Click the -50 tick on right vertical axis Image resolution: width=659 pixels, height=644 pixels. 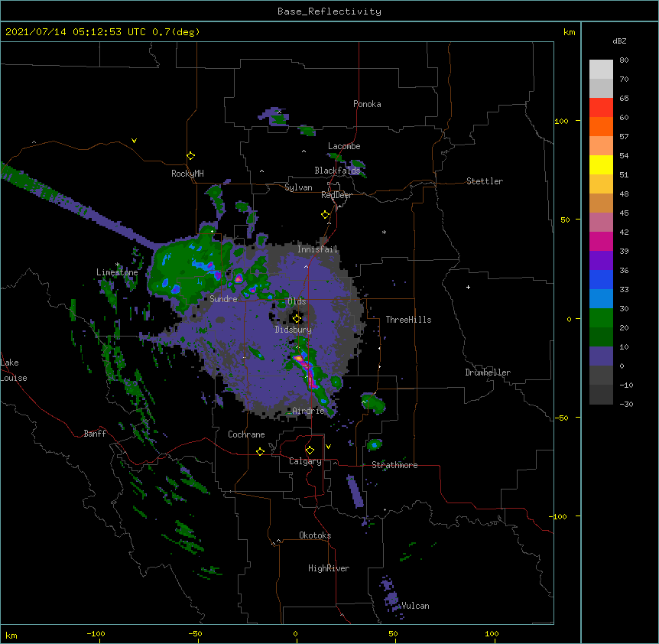(561, 418)
